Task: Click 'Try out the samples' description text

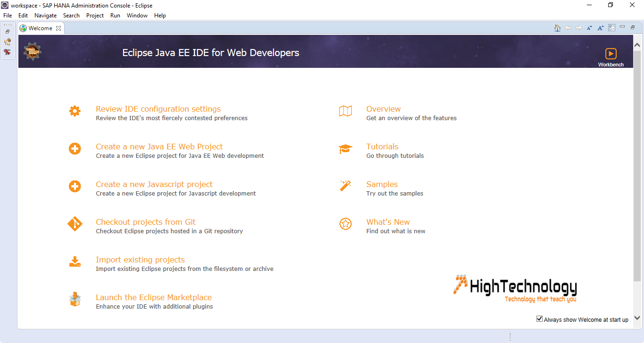Action: coord(395,194)
